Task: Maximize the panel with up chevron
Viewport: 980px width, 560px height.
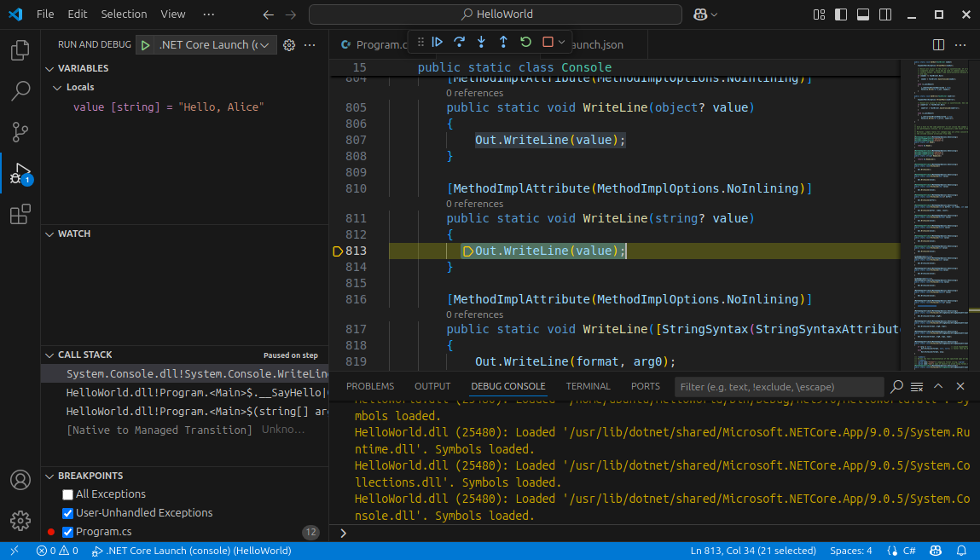Action: point(938,386)
